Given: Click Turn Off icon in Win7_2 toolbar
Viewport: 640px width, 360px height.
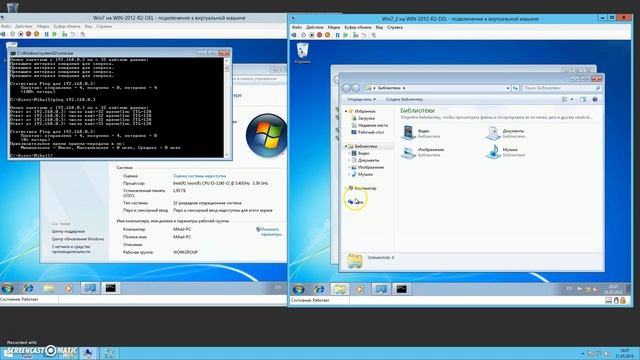Looking at the screenshot, I should pos(311,36).
